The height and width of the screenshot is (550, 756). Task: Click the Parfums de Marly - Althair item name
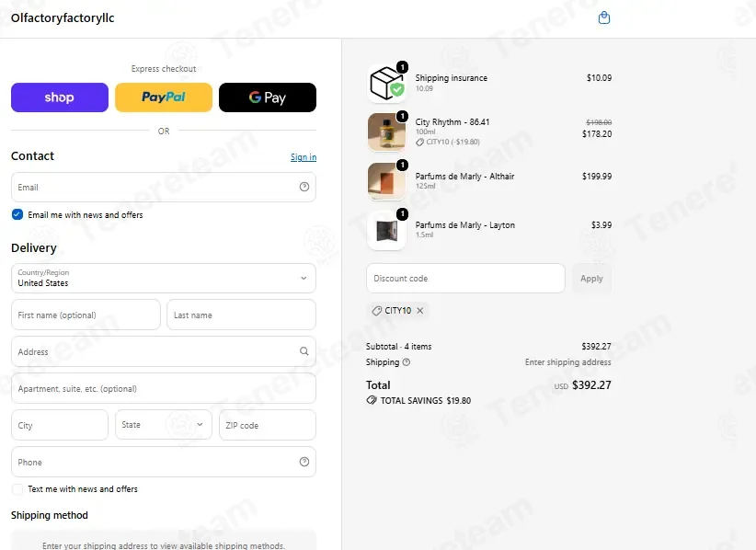pyautogui.click(x=464, y=177)
